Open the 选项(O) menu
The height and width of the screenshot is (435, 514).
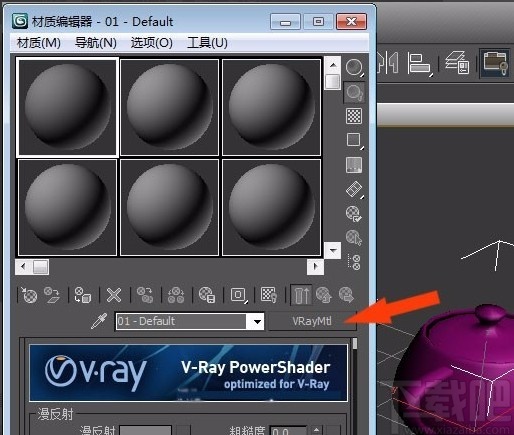click(x=152, y=43)
